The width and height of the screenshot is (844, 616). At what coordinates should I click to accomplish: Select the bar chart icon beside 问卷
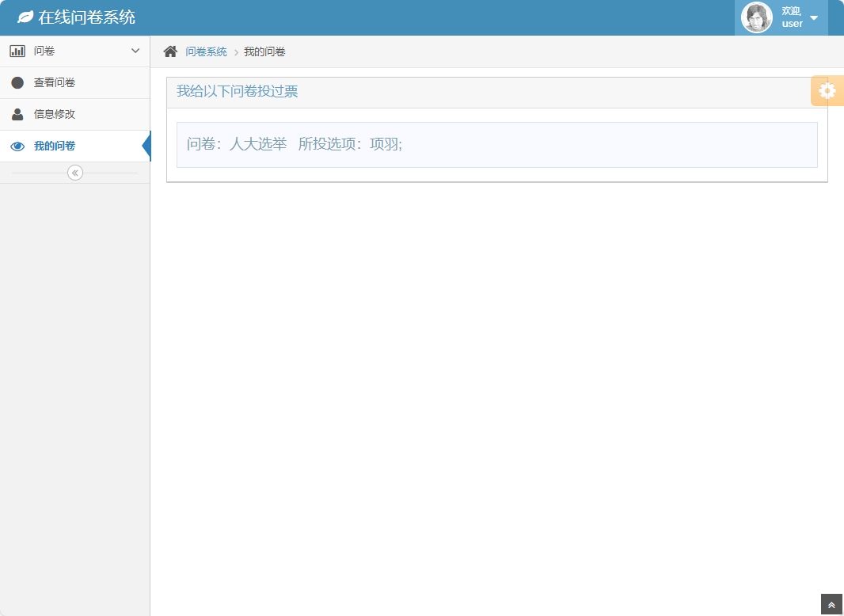pos(17,50)
